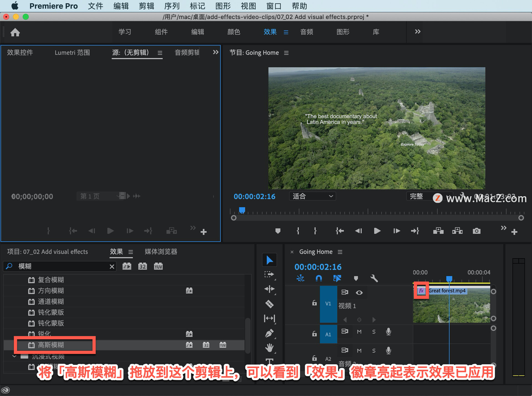The width and height of the screenshot is (532, 396).
Task: Open the 序列 menu
Action: [x=172, y=6]
